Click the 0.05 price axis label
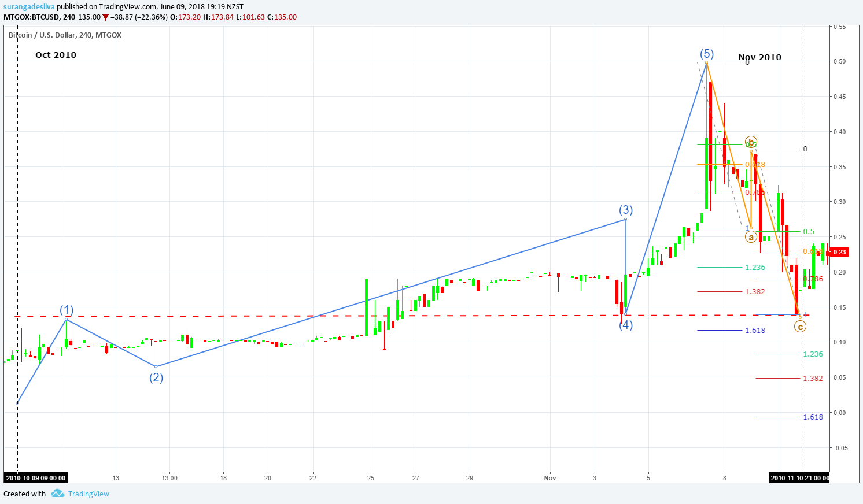863x504 pixels. [x=839, y=377]
